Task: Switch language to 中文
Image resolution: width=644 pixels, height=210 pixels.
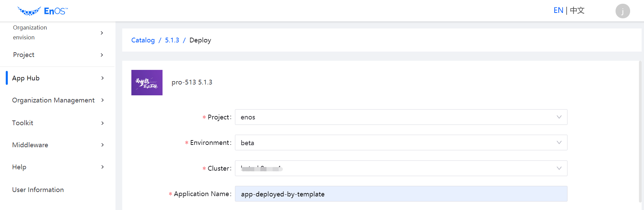Action: 577,11
